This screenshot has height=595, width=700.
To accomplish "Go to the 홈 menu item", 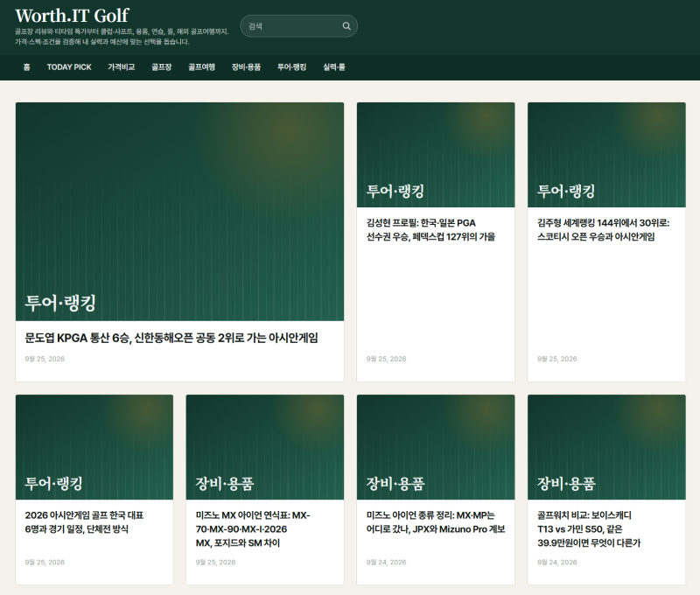I will click(27, 67).
